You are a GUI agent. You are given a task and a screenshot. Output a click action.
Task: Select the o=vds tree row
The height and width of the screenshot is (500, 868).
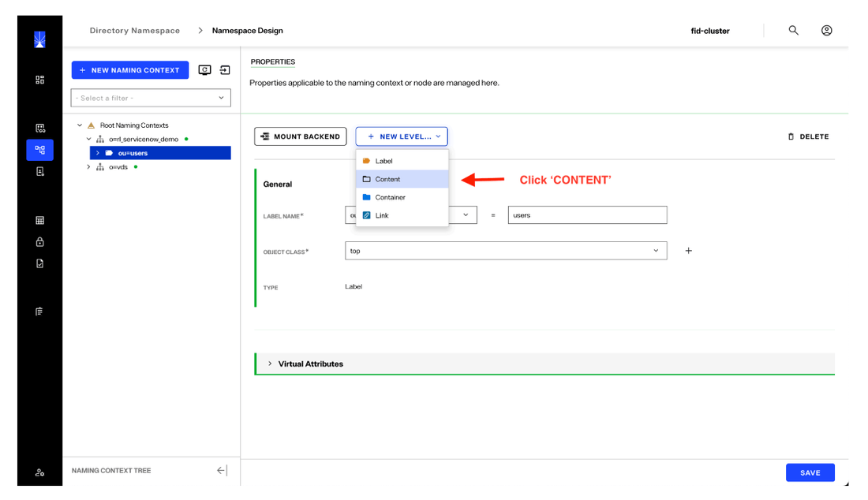pyautogui.click(x=118, y=167)
